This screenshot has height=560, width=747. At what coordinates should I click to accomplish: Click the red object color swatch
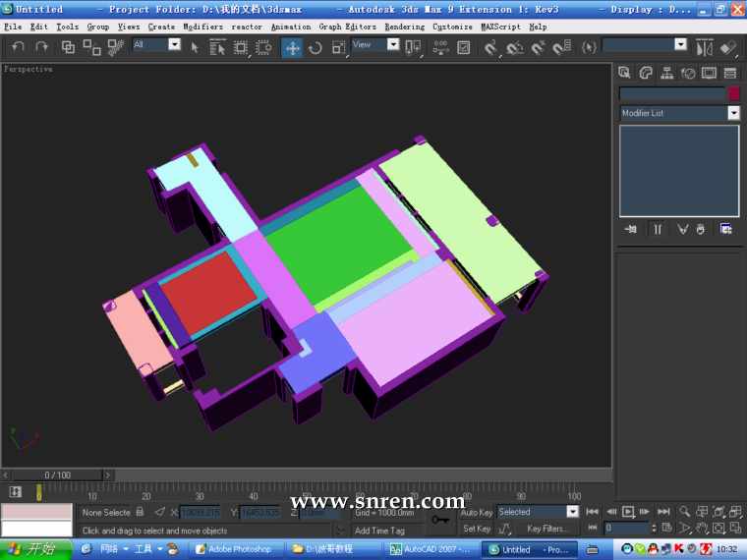tap(734, 93)
